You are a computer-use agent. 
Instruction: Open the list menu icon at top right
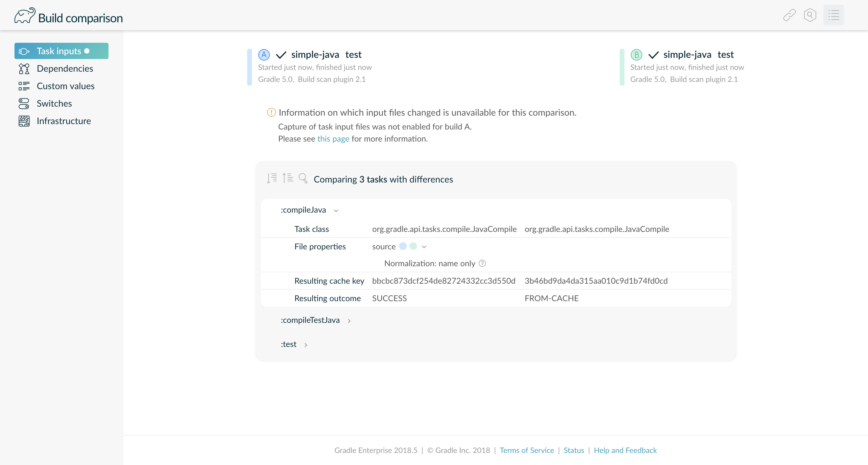(833, 15)
